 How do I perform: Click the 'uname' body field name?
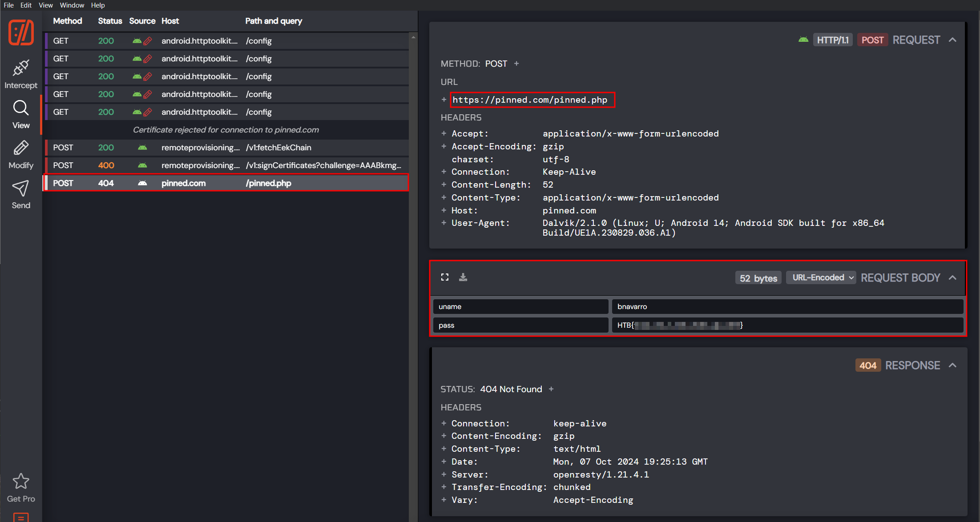(x=520, y=306)
